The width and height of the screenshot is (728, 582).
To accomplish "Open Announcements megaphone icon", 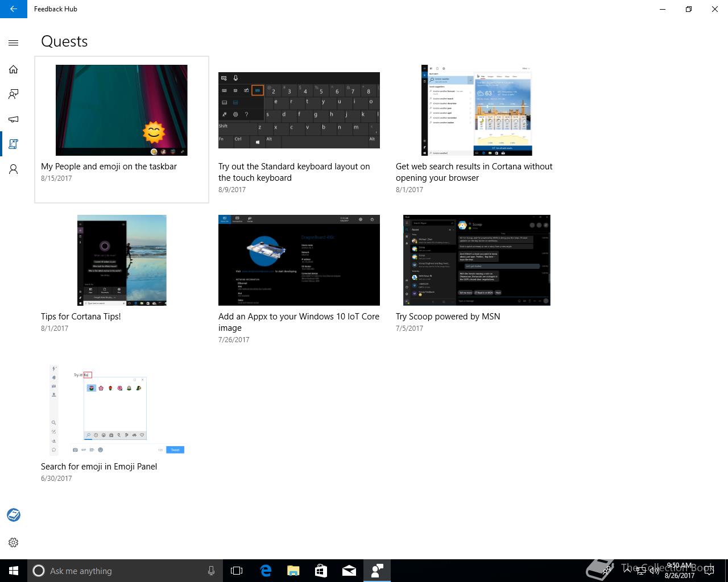I will (x=14, y=119).
